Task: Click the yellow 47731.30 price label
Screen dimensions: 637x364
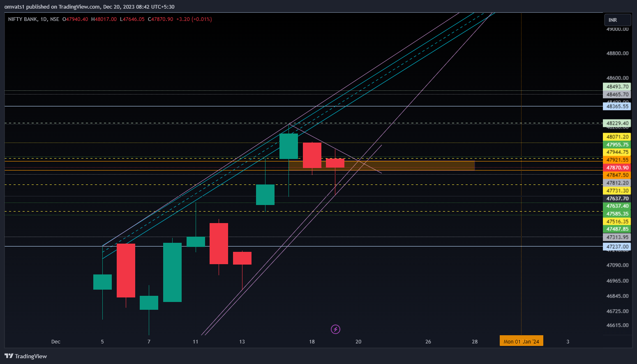Action: 617,191
